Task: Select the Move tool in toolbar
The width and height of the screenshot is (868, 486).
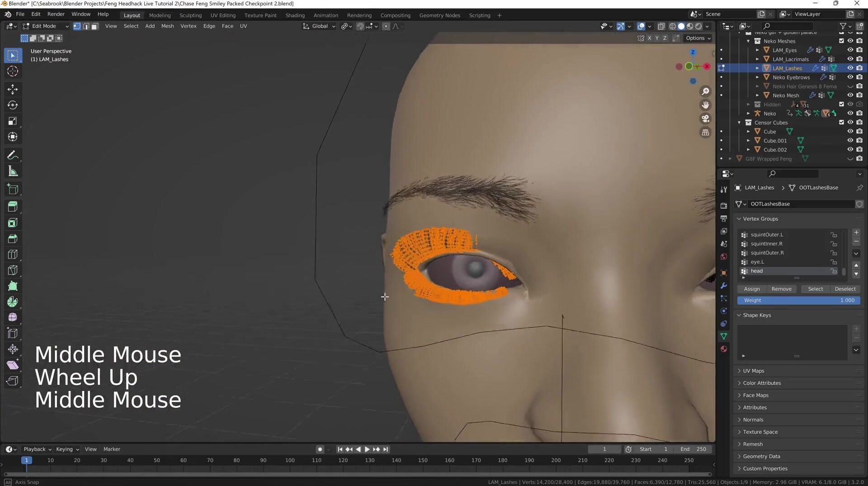Action: click(13, 89)
